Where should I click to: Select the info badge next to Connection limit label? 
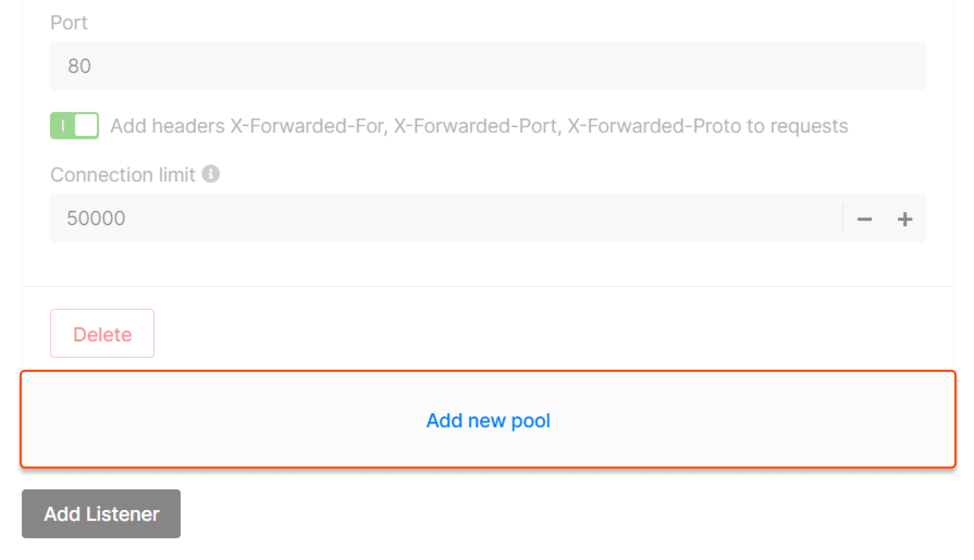(211, 174)
